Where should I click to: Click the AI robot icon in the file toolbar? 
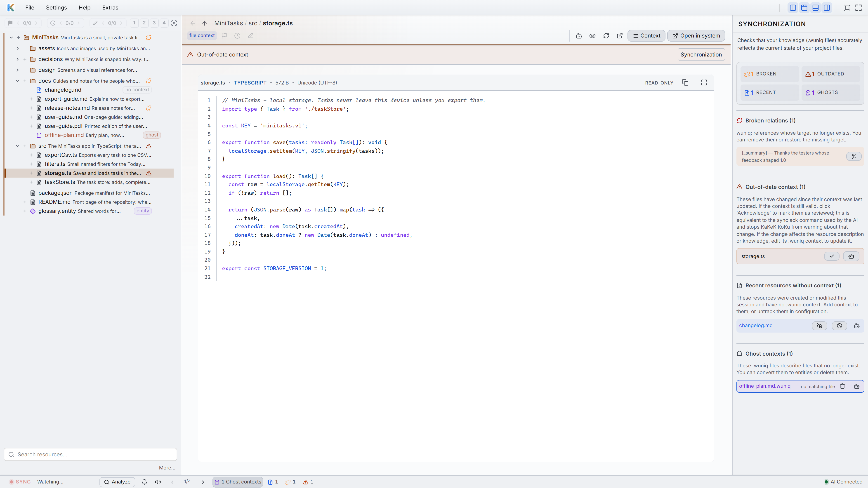coord(579,36)
